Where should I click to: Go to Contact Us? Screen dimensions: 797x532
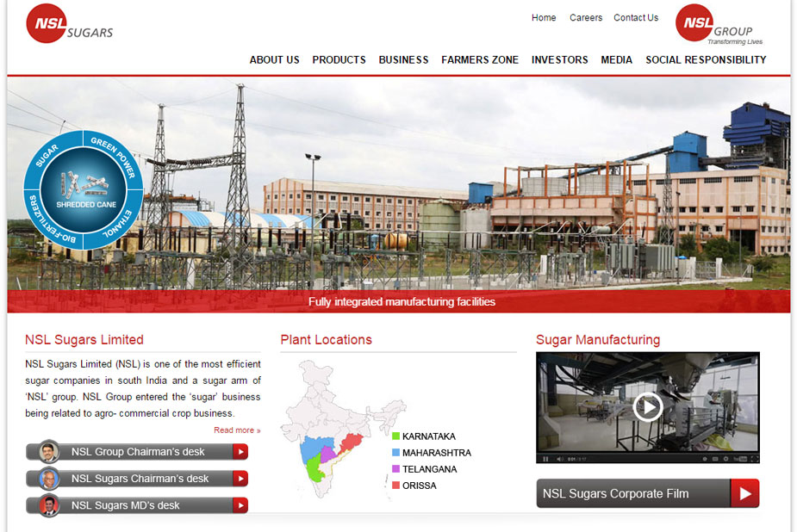(636, 18)
